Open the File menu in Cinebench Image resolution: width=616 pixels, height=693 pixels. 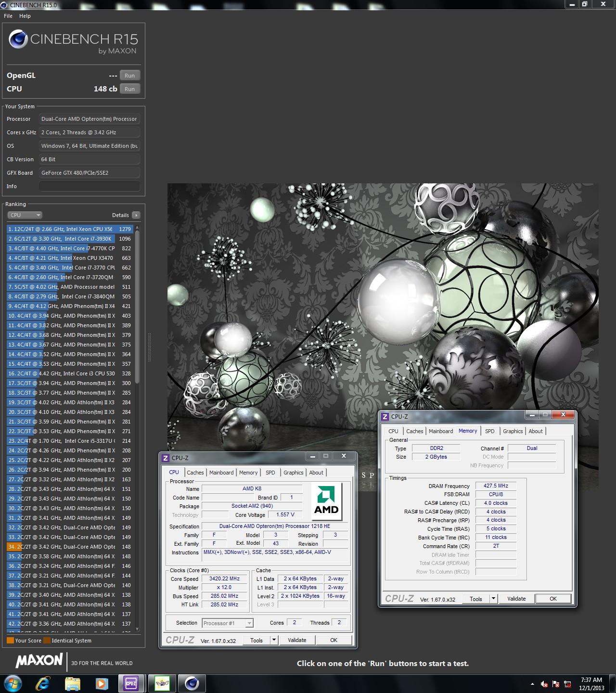tap(8, 16)
